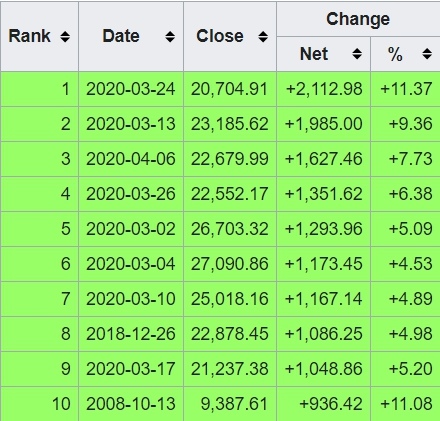Click rank 5 cell

[x=39, y=229]
